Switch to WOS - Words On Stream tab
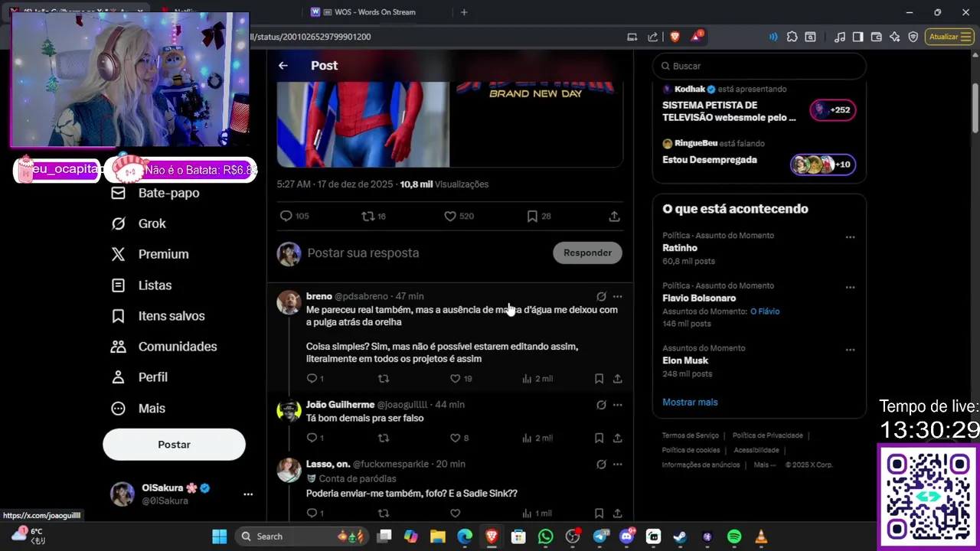The height and width of the screenshot is (551, 980). [x=373, y=12]
